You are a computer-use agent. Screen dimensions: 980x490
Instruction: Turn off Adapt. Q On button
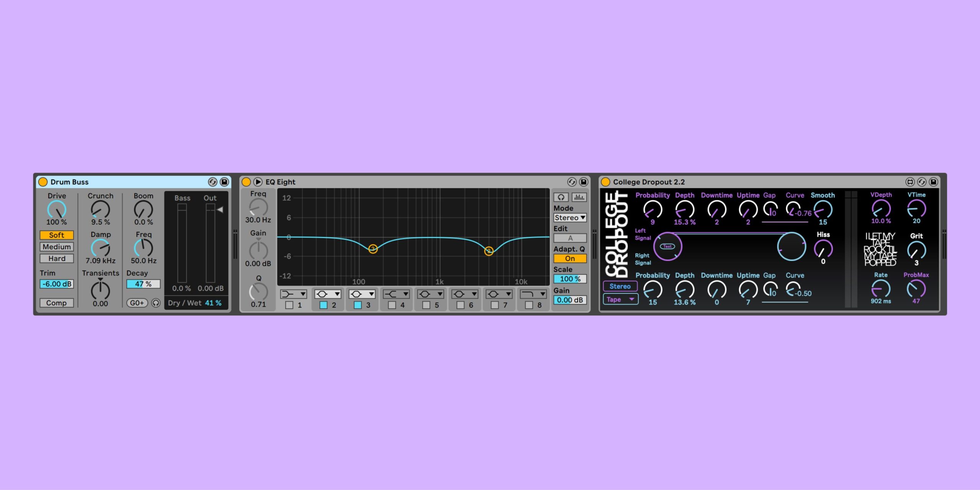(570, 259)
